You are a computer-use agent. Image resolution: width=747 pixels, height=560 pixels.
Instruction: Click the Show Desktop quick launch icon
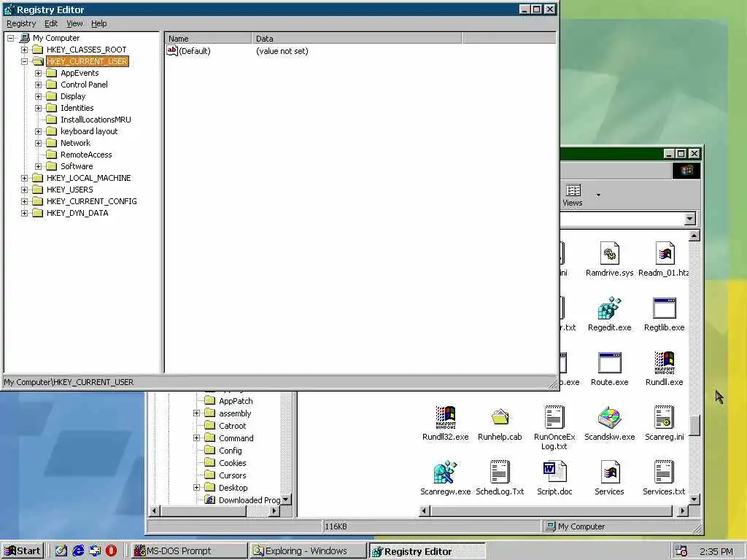coord(61,551)
